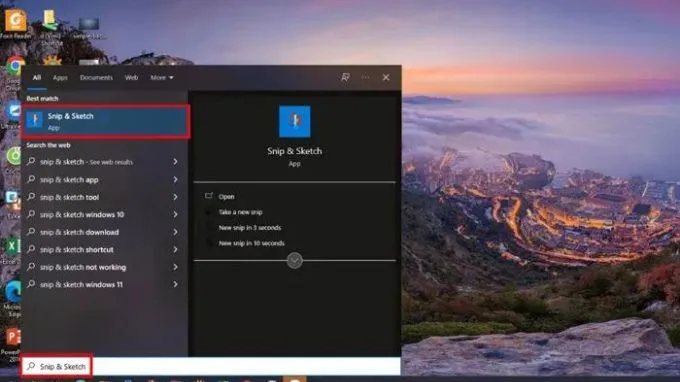680x382 pixels.
Task: Switch to the Apps search tab
Action: click(60, 78)
